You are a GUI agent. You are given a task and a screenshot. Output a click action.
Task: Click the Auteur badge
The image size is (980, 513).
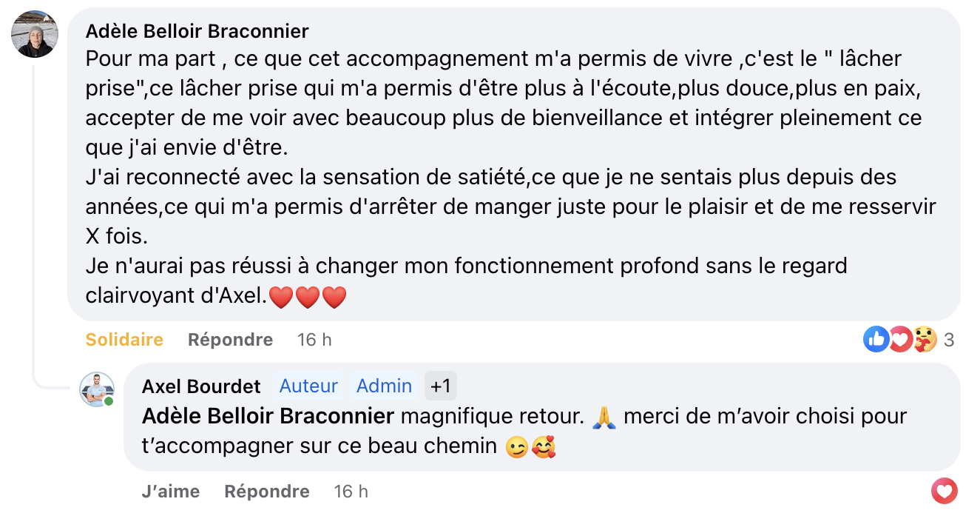coord(308,386)
